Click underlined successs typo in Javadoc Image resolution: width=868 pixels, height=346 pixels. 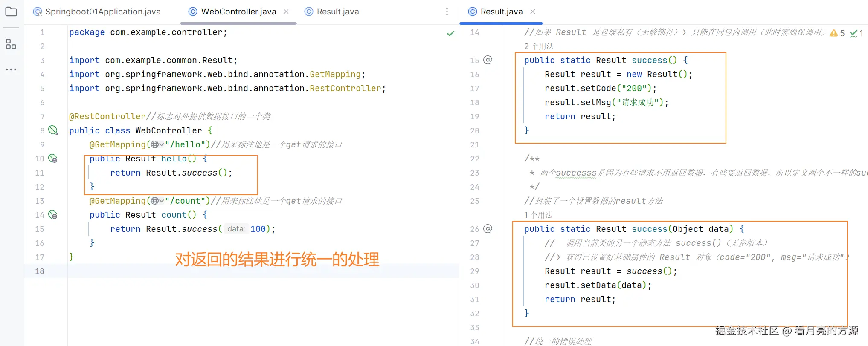click(576, 173)
